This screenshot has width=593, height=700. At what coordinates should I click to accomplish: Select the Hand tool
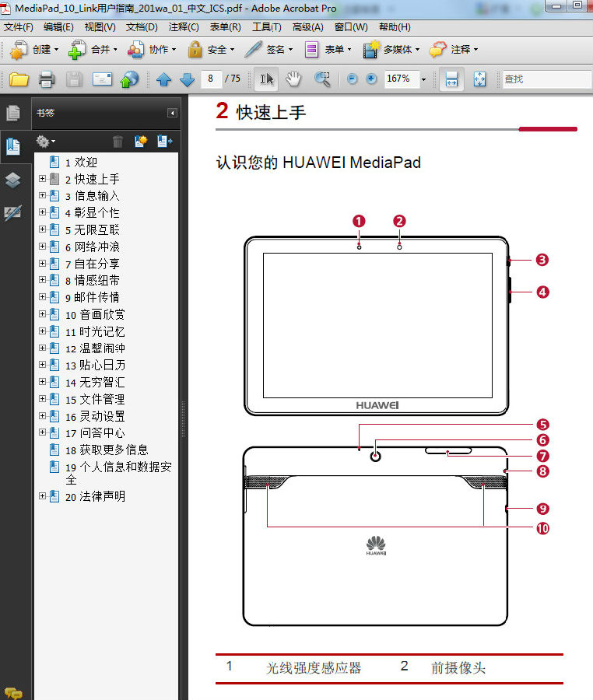click(x=293, y=79)
